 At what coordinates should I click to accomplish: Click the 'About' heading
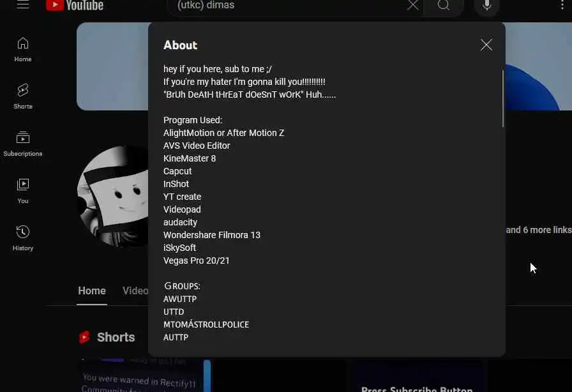coord(180,45)
